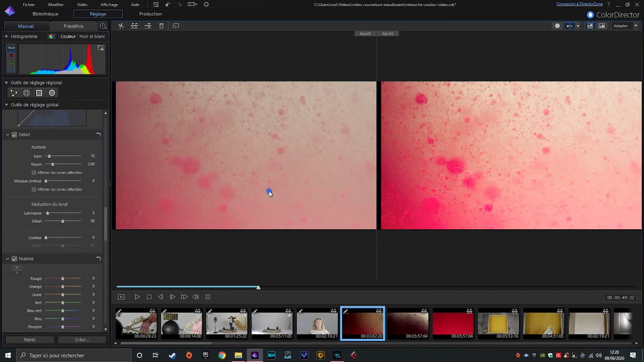The width and height of the screenshot is (644, 362).
Task: Open the Affichage menu
Action: (109, 5)
